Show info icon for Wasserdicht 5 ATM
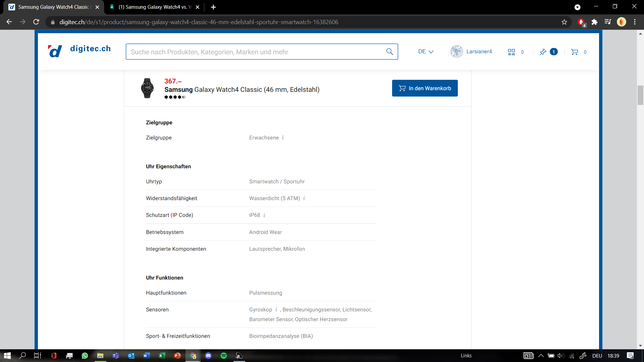 pos(304,198)
